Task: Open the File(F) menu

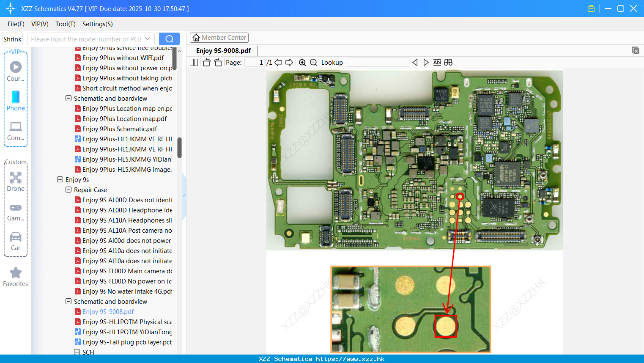Action: 16,24
